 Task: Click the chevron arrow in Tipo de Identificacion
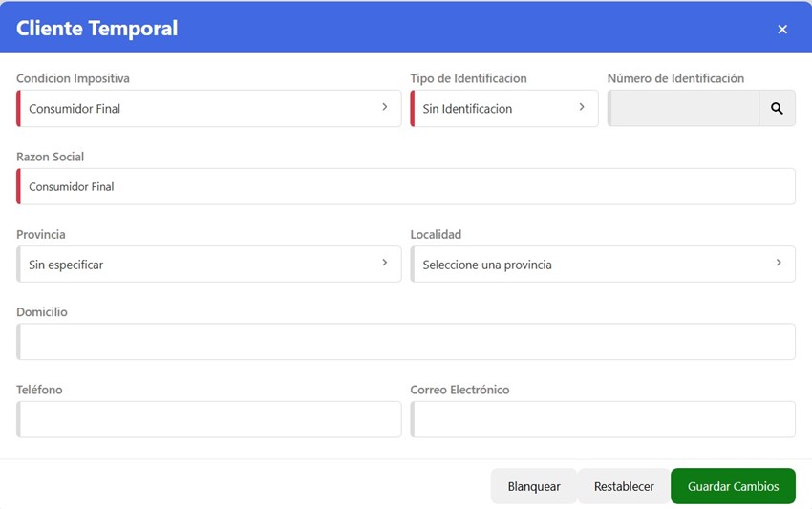(x=582, y=108)
